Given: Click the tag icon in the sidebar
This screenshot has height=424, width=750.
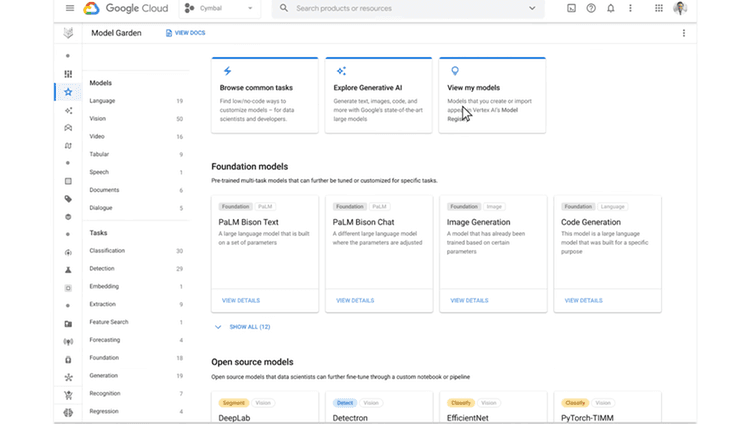Looking at the screenshot, I should pyautogui.click(x=68, y=199).
